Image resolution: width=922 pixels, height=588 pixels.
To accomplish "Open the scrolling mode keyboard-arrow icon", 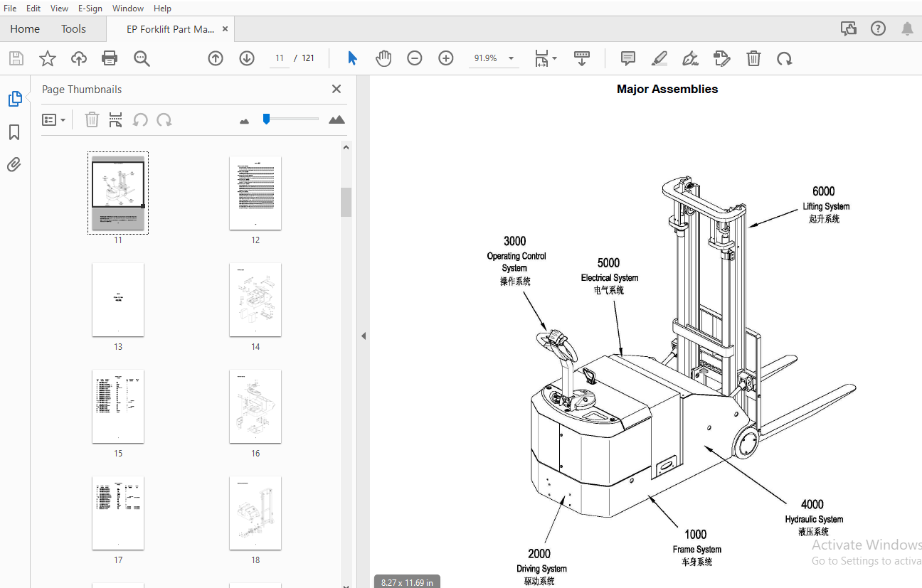I will coord(582,58).
